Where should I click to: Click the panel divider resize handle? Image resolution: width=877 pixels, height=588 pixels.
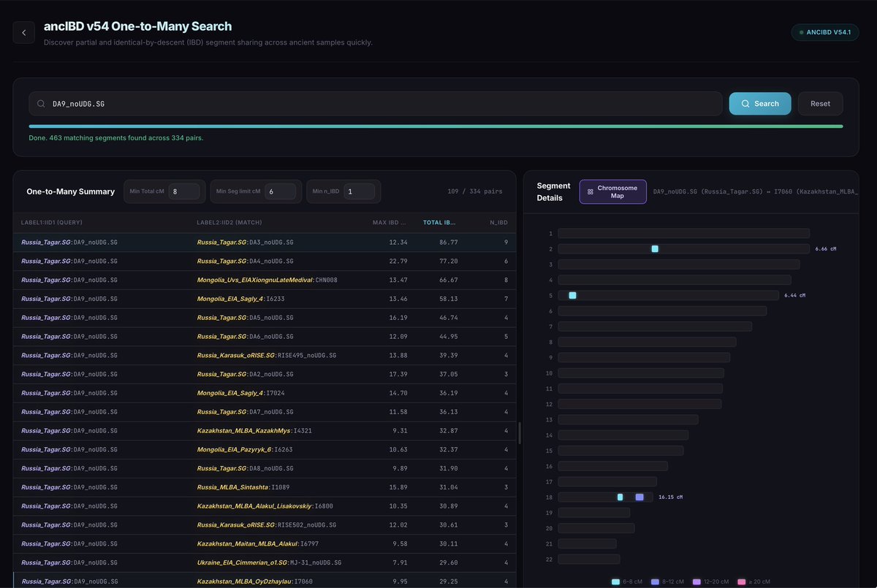click(520, 432)
